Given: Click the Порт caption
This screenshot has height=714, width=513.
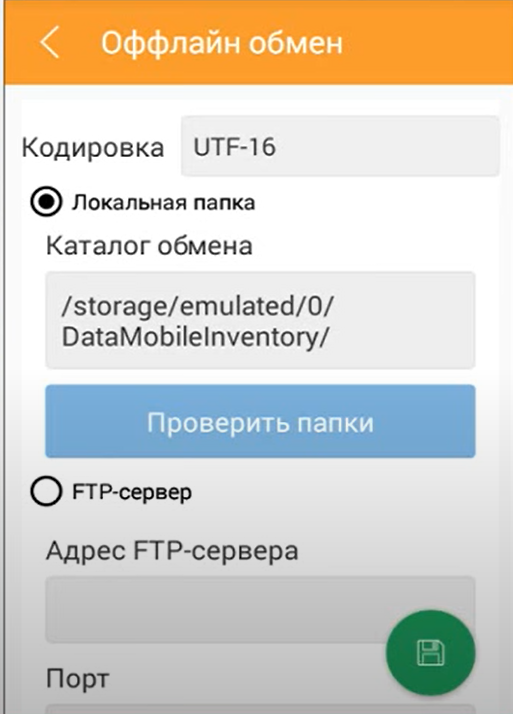Looking at the screenshot, I should (x=77, y=679).
